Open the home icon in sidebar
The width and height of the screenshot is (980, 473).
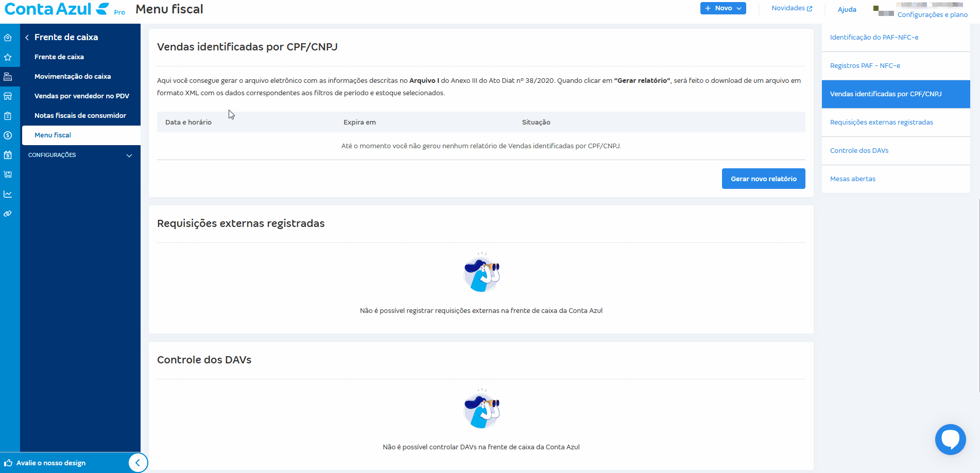coord(8,38)
